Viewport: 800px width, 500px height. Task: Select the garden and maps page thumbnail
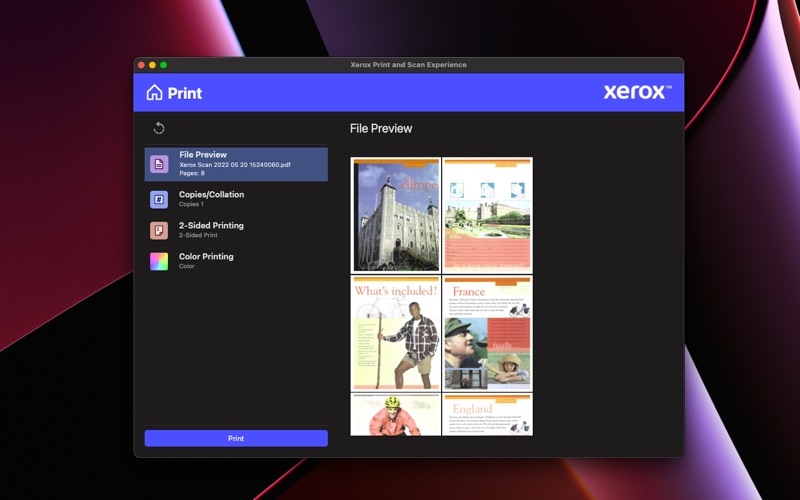click(488, 215)
